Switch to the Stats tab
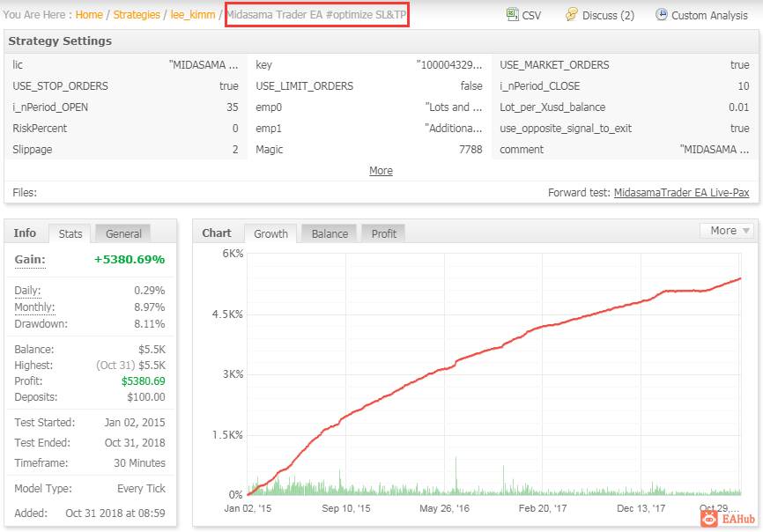The width and height of the screenshot is (763, 532). coord(70,234)
